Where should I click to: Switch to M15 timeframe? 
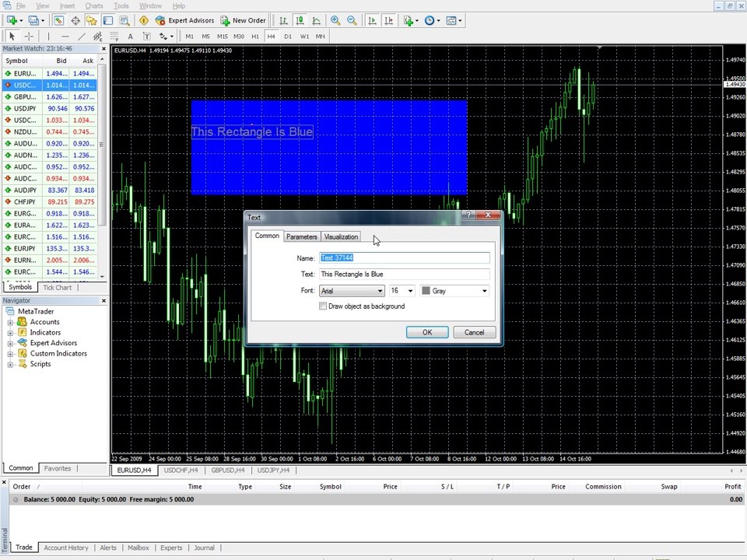223,37
